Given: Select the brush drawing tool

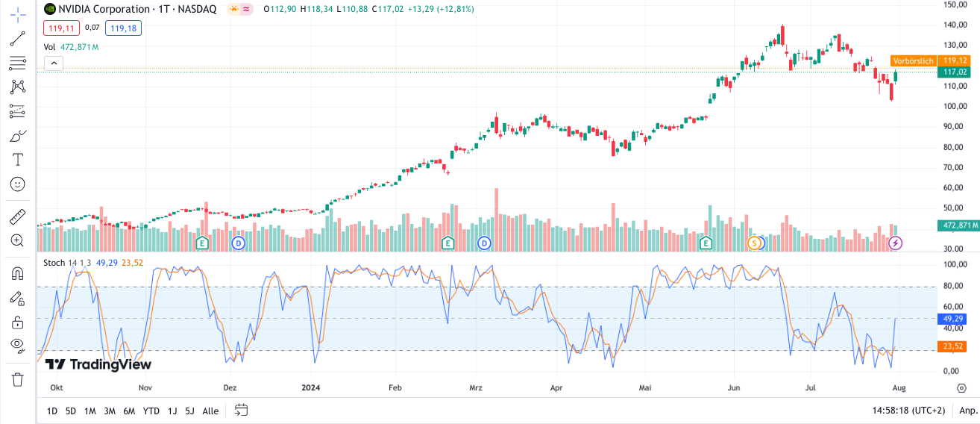Looking at the screenshot, I should (18, 135).
